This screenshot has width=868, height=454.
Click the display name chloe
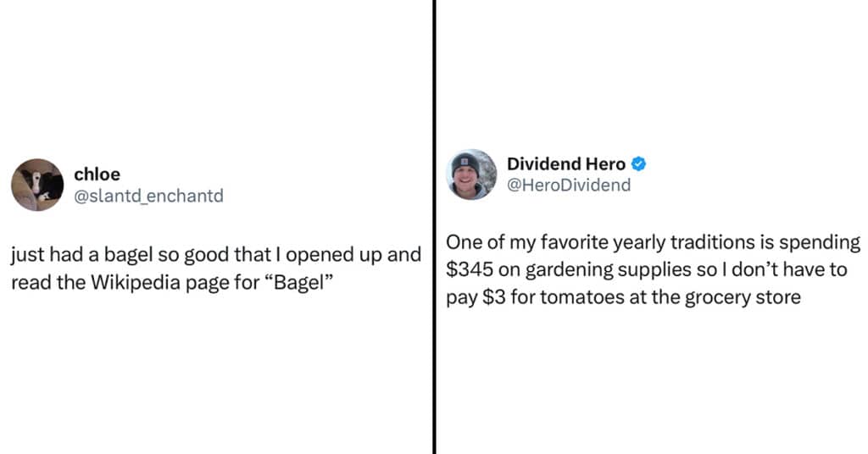pos(97,174)
